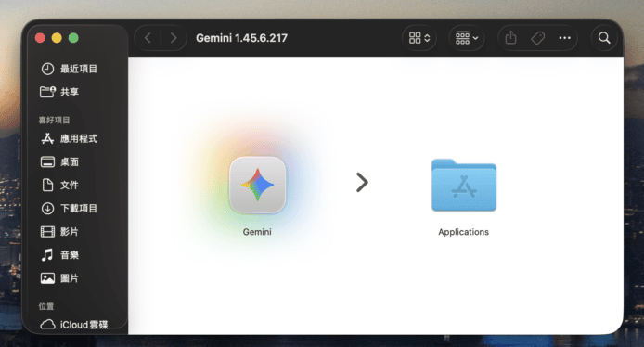
Task: Minimize the window with yellow button
Action: tap(57, 38)
